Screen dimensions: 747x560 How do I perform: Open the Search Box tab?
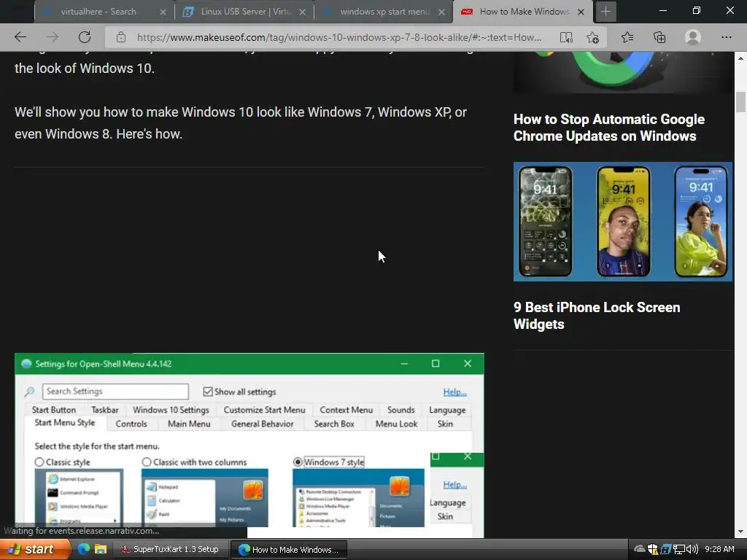coord(334,424)
